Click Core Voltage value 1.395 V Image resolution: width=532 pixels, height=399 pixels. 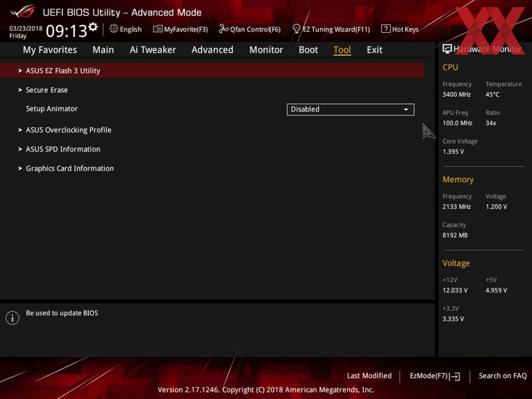(x=453, y=151)
